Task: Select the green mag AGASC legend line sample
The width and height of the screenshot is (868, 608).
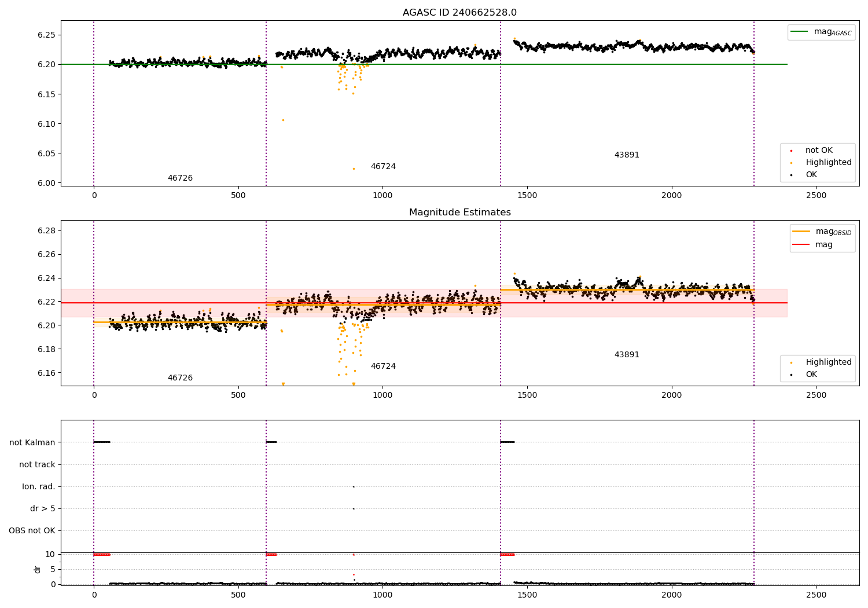Action: click(x=800, y=32)
